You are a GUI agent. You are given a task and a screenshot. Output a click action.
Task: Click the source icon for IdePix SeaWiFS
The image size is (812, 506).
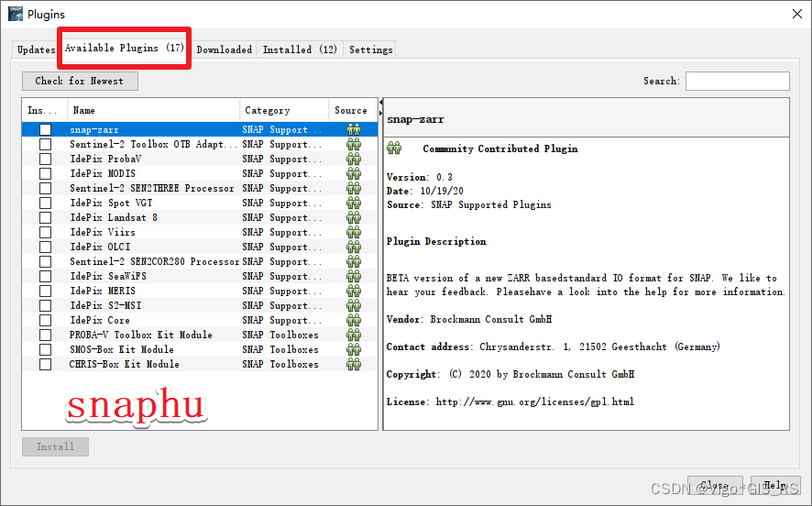click(354, 277)
